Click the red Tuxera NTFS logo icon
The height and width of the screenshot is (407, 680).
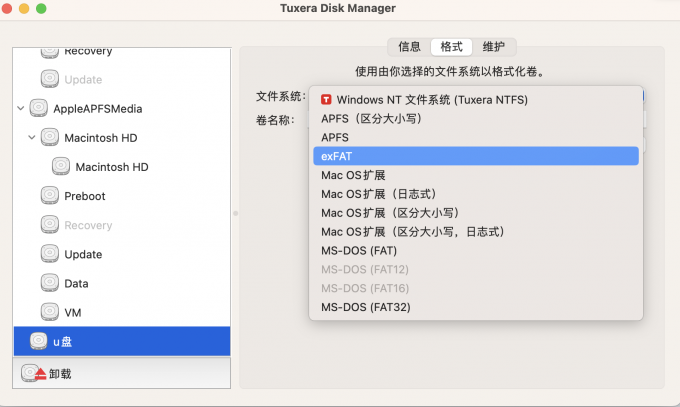click(x=326, y=100)
